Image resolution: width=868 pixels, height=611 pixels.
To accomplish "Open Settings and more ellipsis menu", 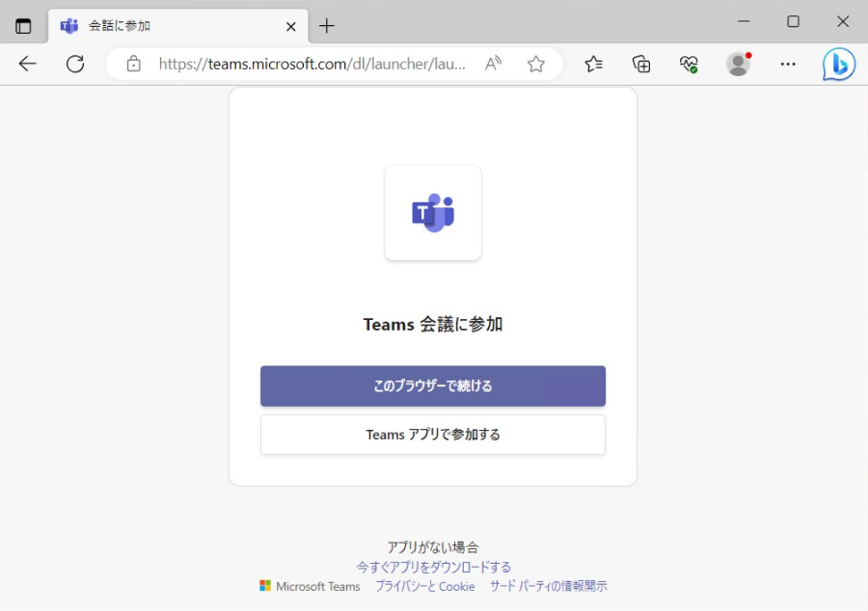I will [788, 65].
